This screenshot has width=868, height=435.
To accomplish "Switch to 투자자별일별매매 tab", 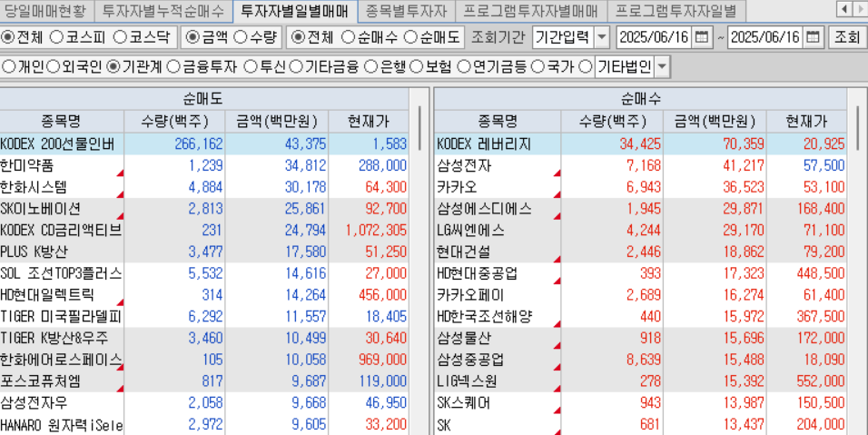I will 296,10.
